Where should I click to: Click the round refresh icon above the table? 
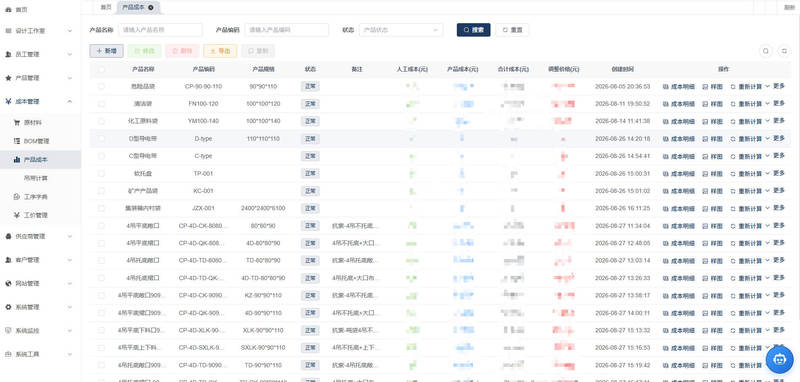click(784, 51)
